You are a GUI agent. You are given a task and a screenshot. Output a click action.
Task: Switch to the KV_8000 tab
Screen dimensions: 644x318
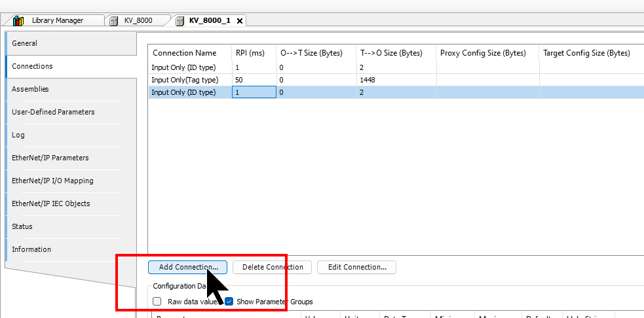click(138, 20)
